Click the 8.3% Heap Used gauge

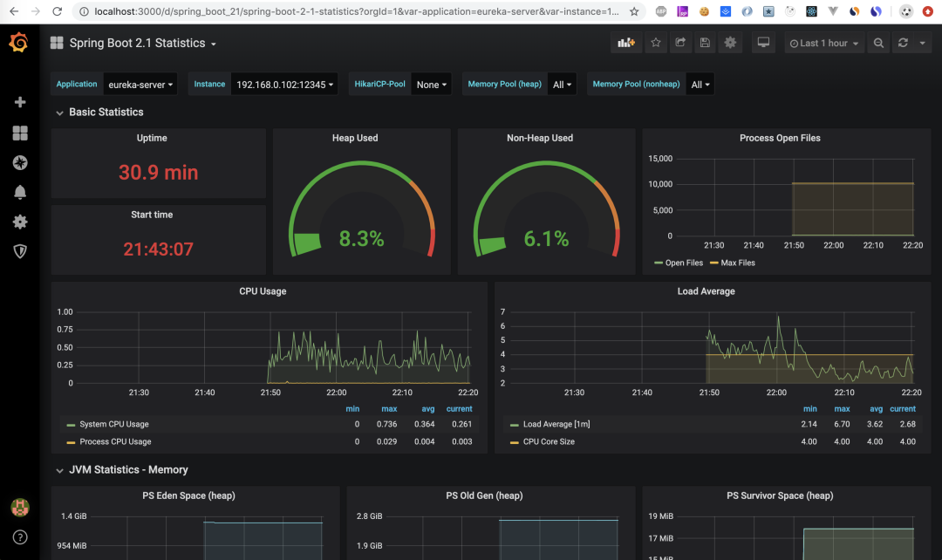coord(362,208)
